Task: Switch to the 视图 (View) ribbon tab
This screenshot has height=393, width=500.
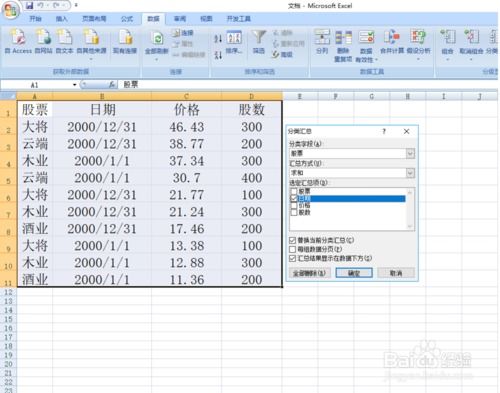Action: (206, 19)
